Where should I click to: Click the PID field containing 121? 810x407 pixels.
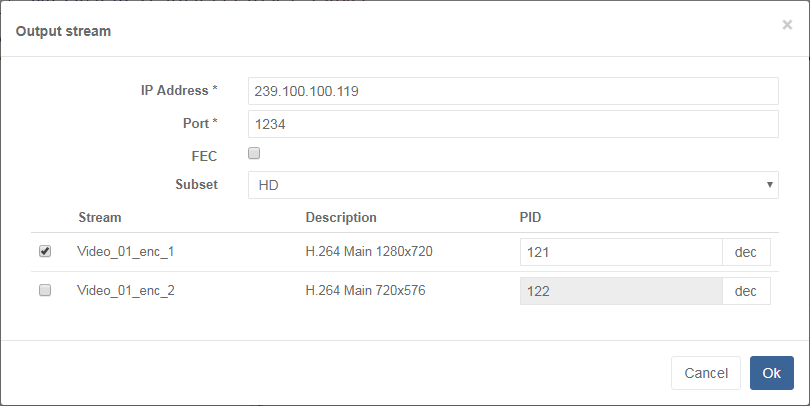tap(620, 252)
